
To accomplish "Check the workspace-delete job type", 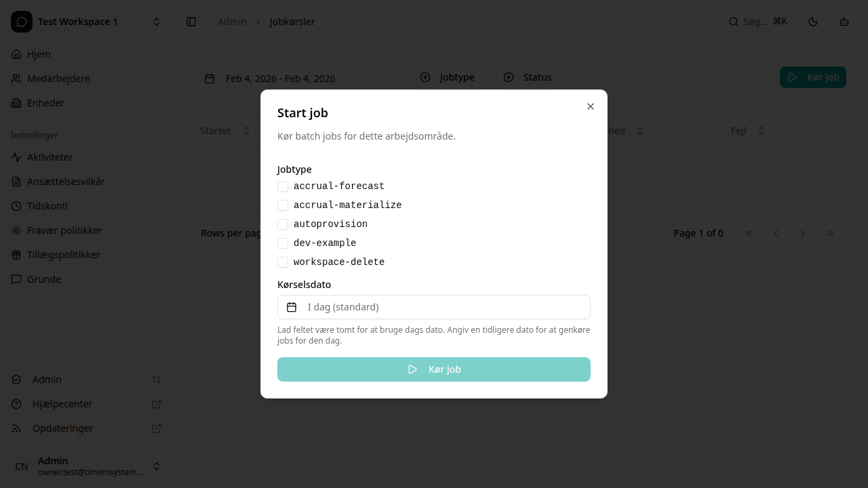I will pos(283,262).
